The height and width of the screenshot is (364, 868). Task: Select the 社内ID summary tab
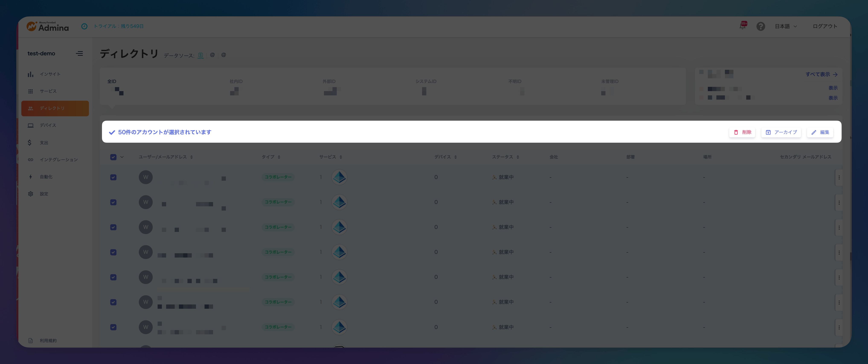coord(236,87)
